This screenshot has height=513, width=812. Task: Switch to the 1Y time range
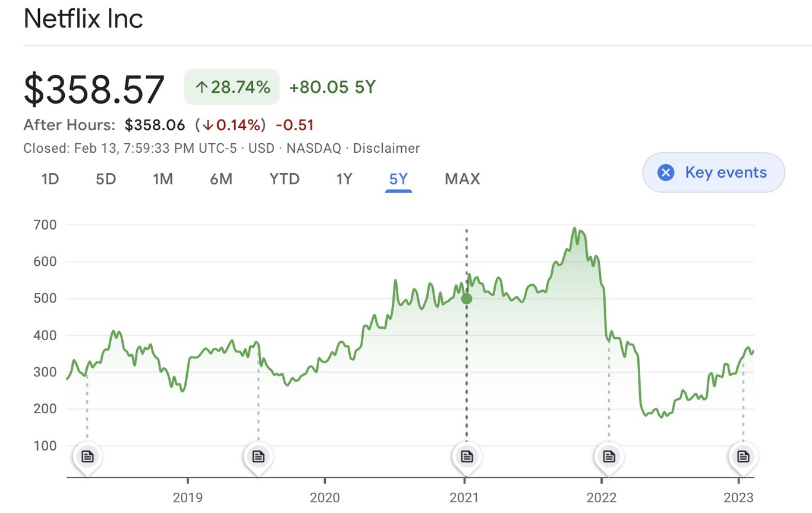pyautogui.click(x=344, y=179)
